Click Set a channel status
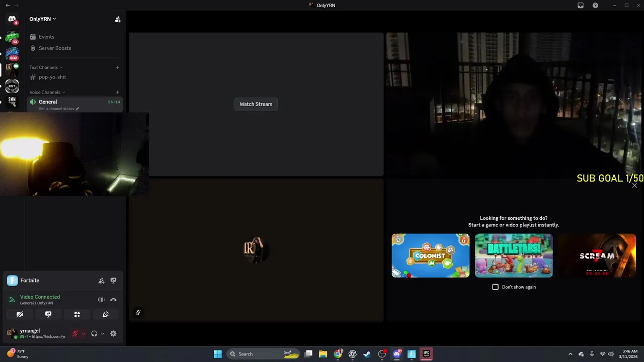This screenshot has height=362, width=644. [x=59, y=109]
